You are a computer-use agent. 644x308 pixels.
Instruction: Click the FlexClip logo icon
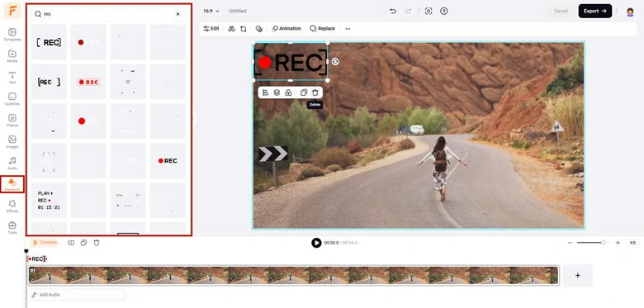pyautogui.click(x=12, y=11)
